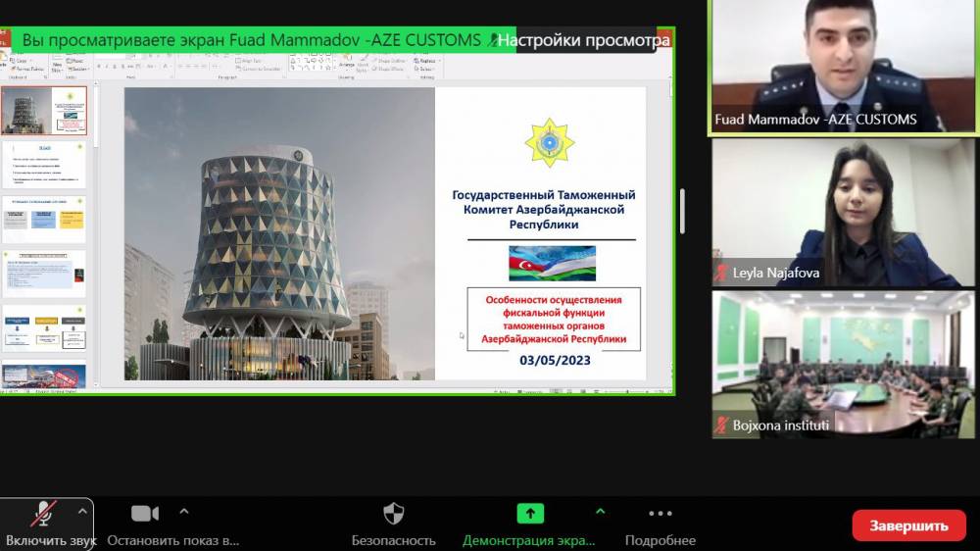Click the green Демонстрация экрана share icon

529,514
